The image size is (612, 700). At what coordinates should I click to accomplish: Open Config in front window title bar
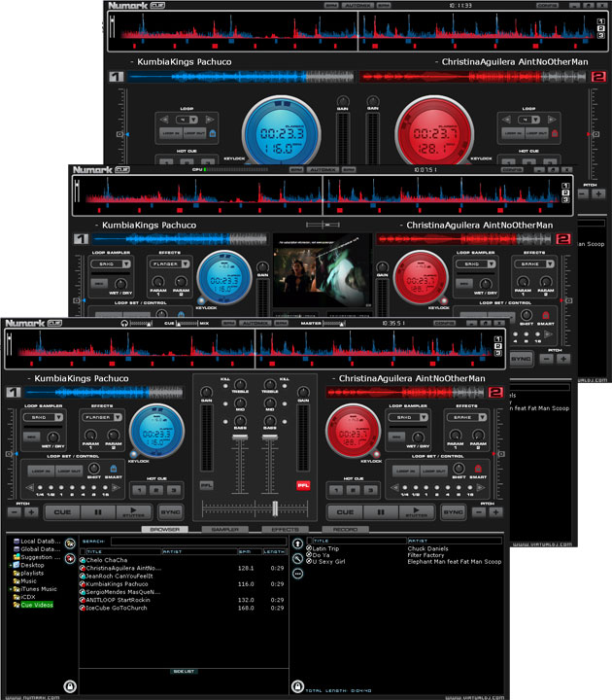(x=445, y=323)
